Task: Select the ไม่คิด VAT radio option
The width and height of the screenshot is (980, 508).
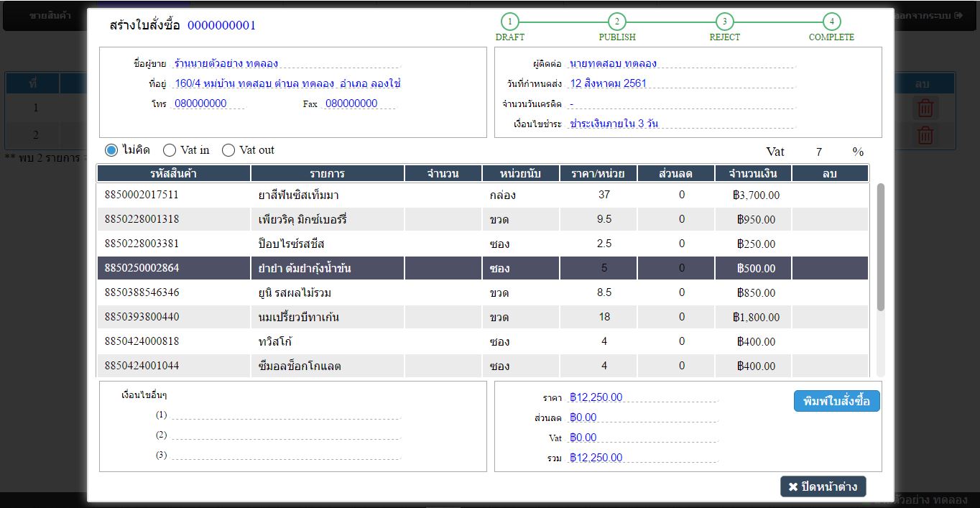Action: tap(111, 150)
